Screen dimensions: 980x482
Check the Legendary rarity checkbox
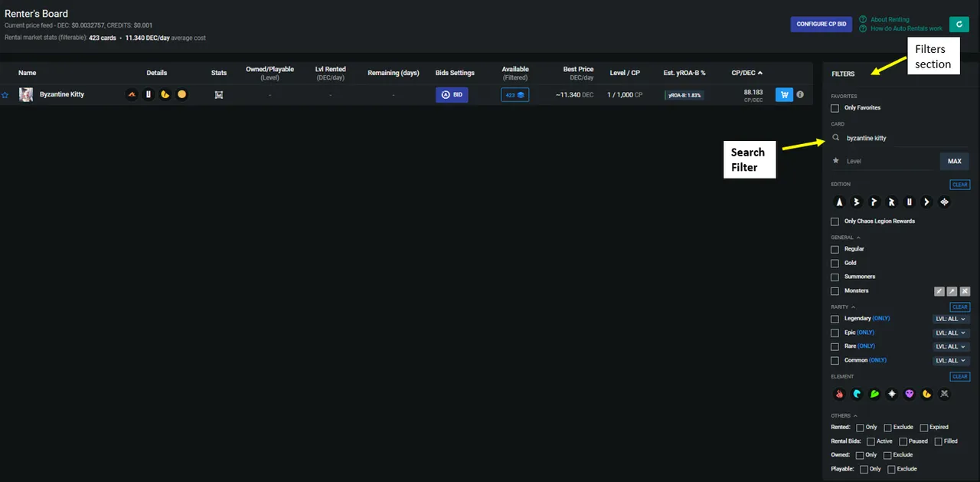click(x=835, y=319)
